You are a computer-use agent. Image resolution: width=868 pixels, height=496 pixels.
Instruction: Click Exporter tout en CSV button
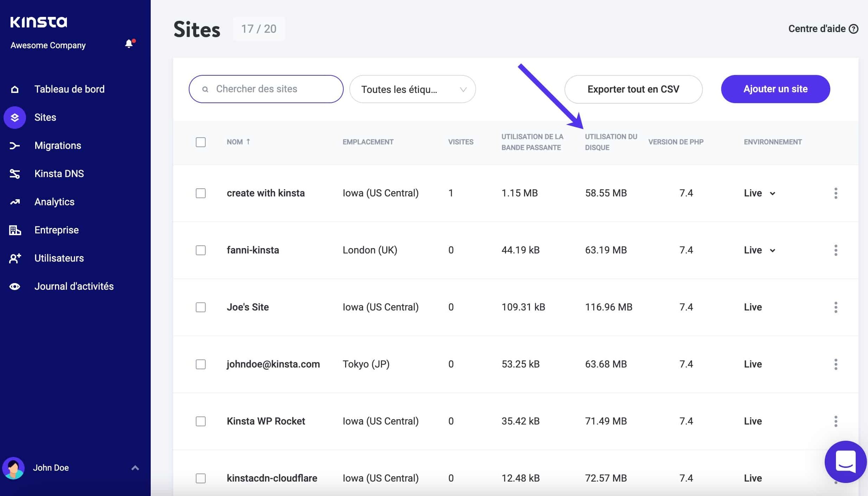(634, 89)
